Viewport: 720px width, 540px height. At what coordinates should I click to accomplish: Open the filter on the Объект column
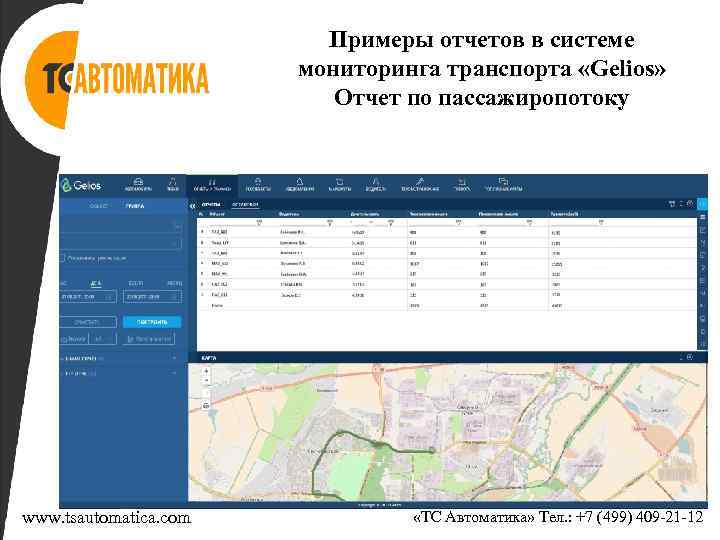pos(259,223)
